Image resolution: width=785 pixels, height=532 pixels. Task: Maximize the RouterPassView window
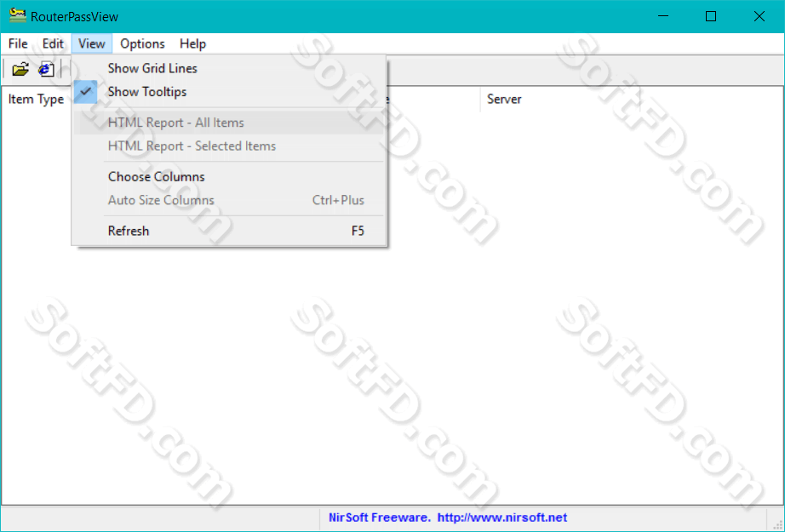coord(711,16)
